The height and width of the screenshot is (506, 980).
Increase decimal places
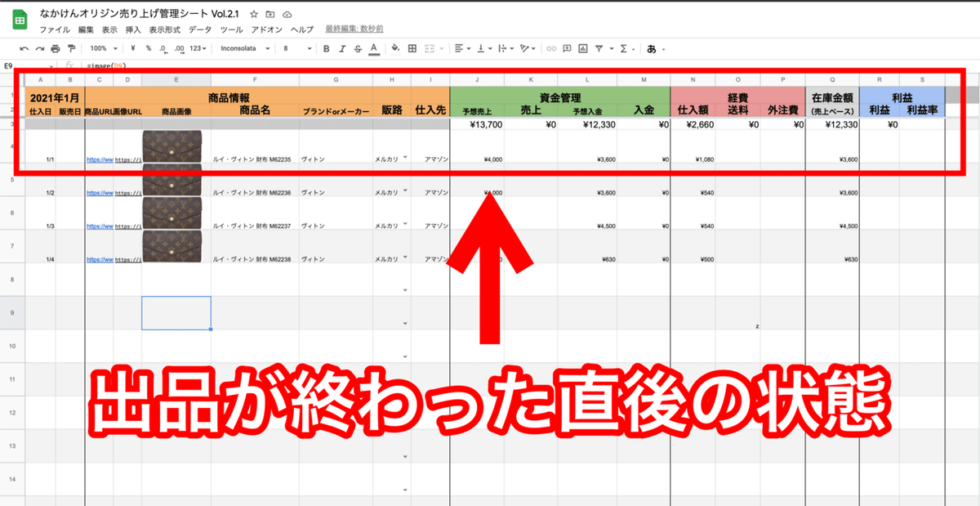click(x=179, y=49)
